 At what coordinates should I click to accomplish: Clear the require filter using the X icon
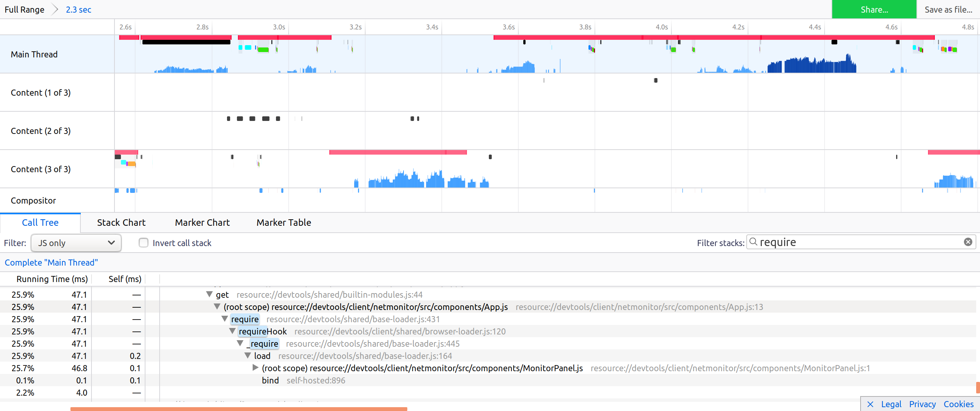tap(968, 241)
